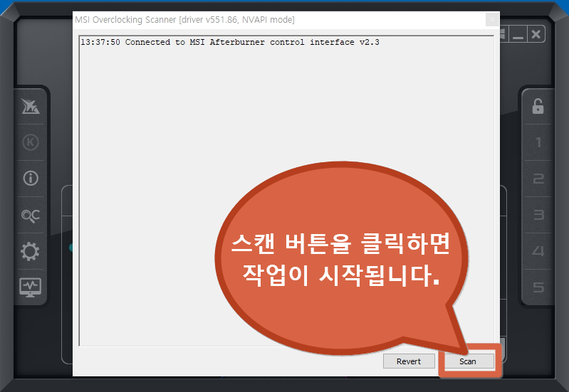Select profile slot 3

(x=538, y=215)
